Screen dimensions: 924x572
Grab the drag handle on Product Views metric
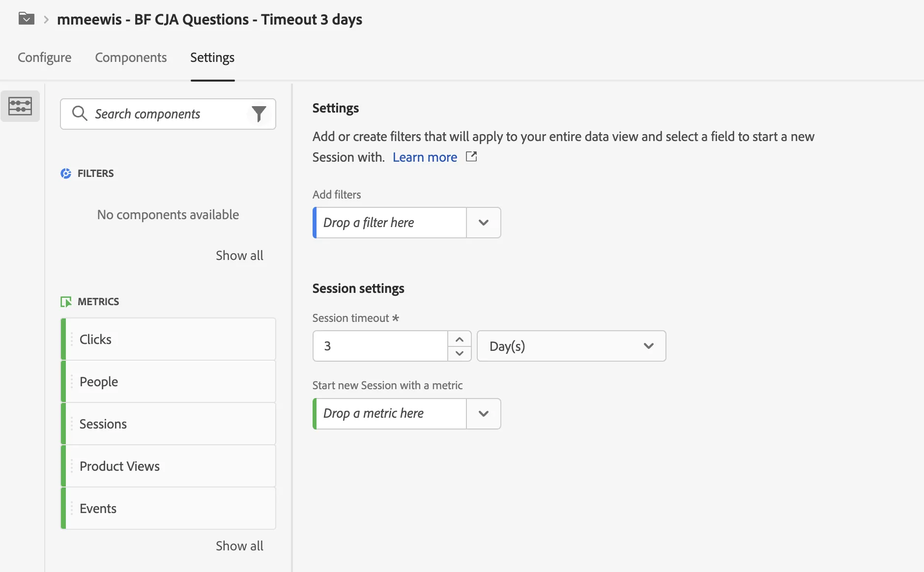point(72,466)
